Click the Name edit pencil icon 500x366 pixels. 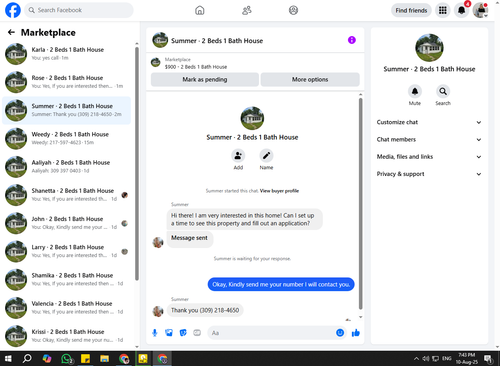click(266, 155)
